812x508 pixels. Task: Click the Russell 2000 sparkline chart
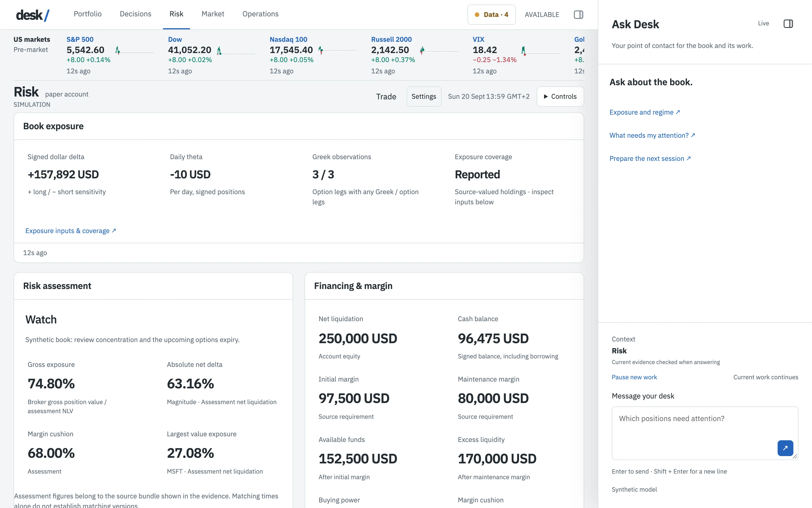tap(439, 51)
